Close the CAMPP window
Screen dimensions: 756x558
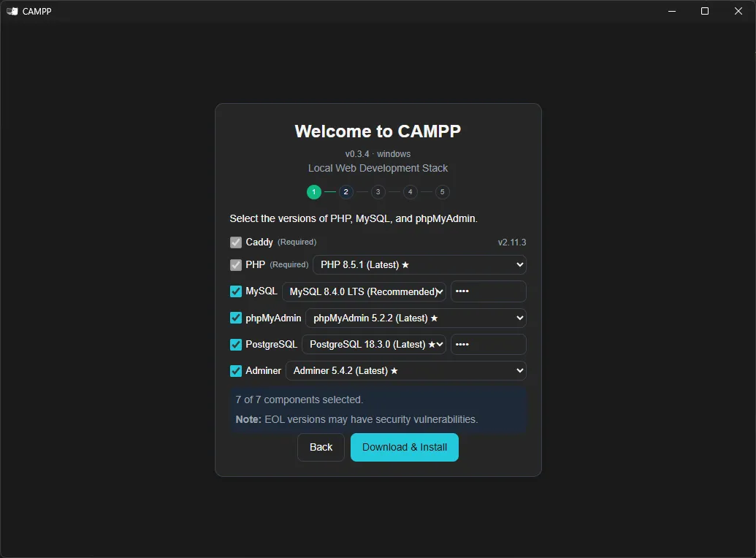click(x=738, y=11)
